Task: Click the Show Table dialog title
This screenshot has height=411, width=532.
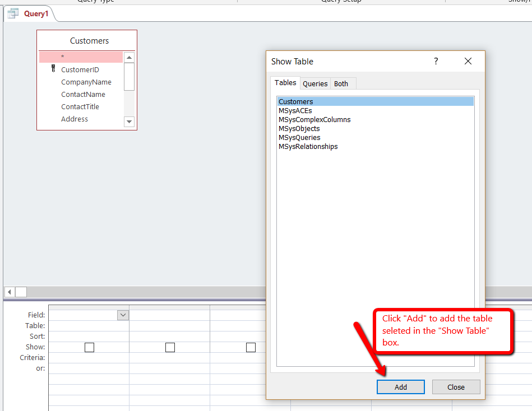Action: click(x=292, y=62)
